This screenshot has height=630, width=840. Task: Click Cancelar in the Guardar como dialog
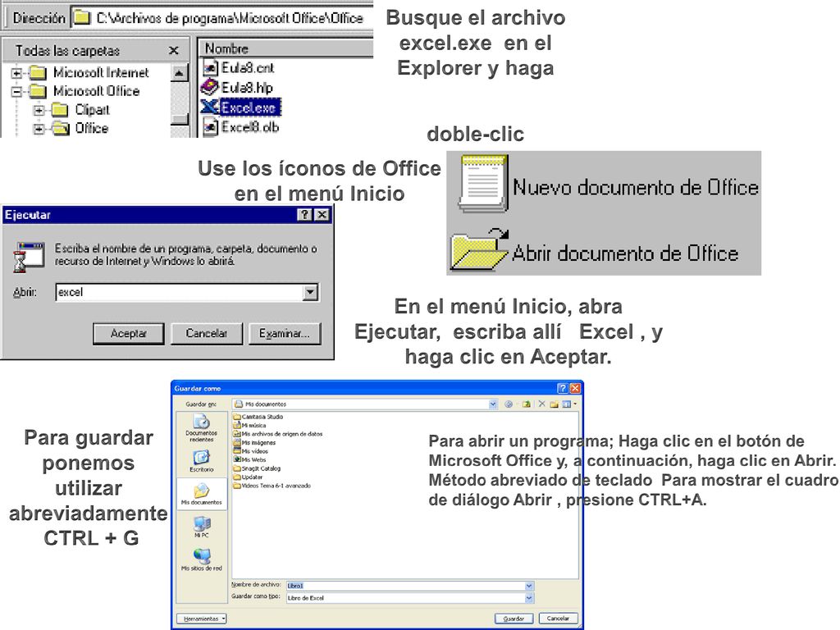point(558,619)
